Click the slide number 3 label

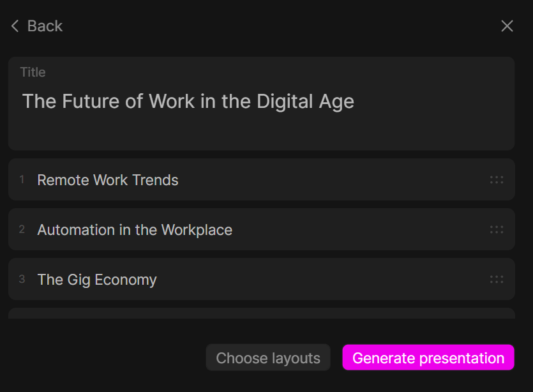point(22,280)
